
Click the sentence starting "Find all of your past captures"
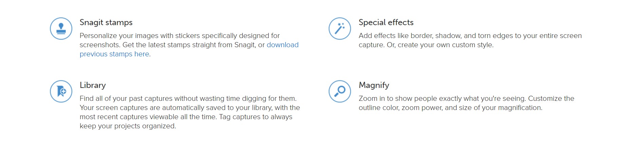(188, 98)
